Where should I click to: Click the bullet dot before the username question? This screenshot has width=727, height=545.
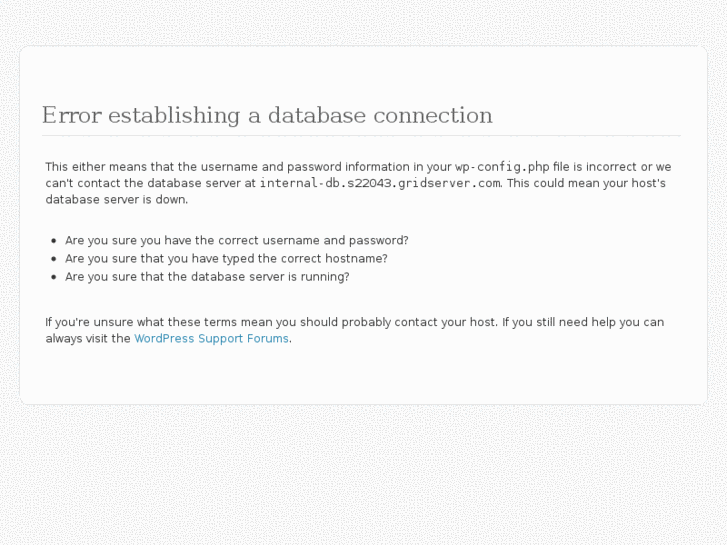pyautogui.click(x=53, y=241)
